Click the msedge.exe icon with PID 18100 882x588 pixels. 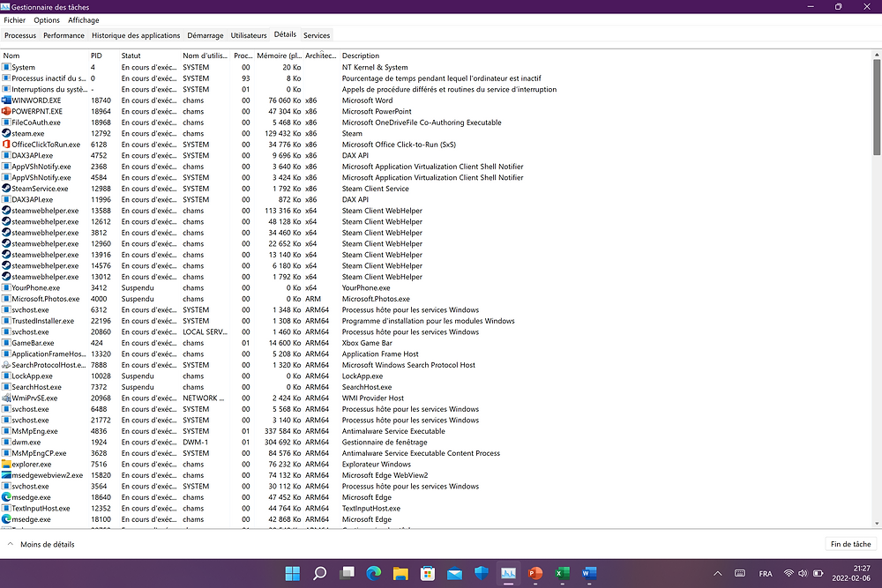[6, 519]
